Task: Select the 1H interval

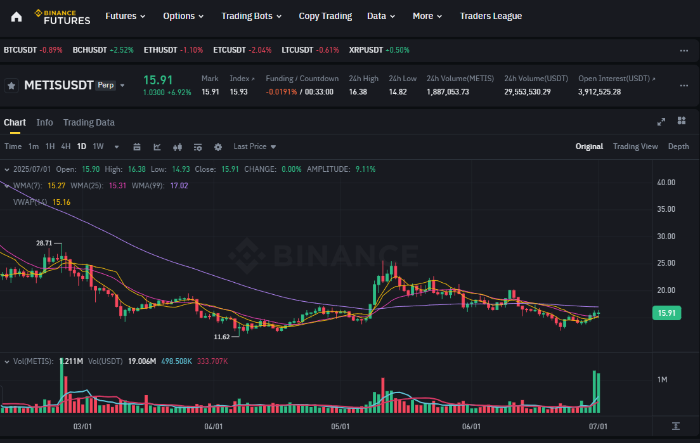Action: tap(50, 146)
